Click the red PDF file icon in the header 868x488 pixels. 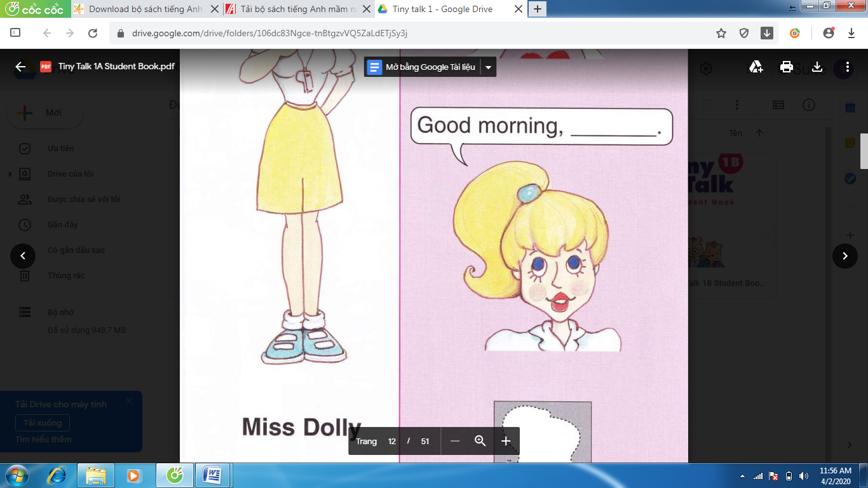tap(46, 67)
